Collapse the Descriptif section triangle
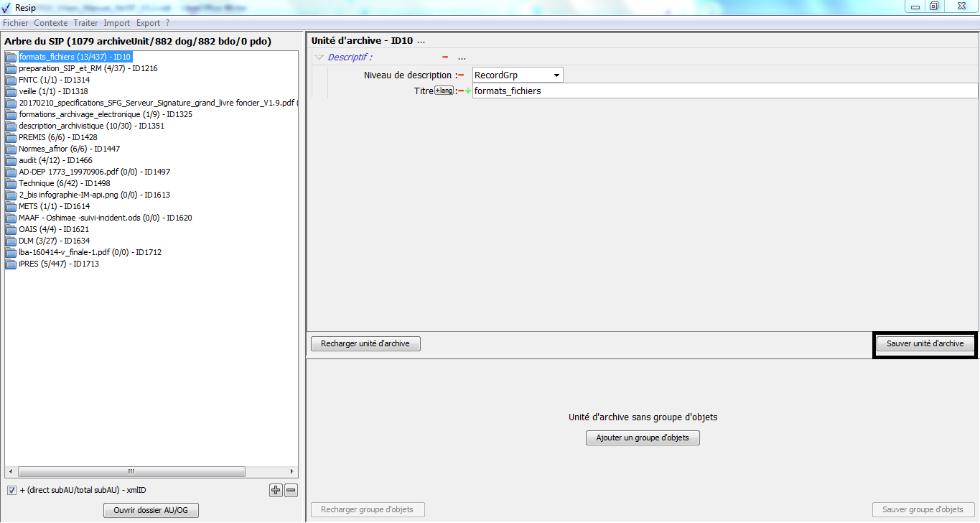This screenshot has height=523, width=980. [319, 57]
